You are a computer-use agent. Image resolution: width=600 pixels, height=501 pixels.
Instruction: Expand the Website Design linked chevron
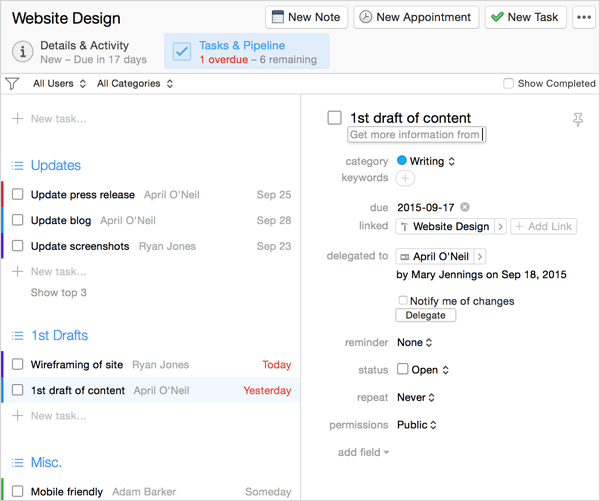coord(500,227)
